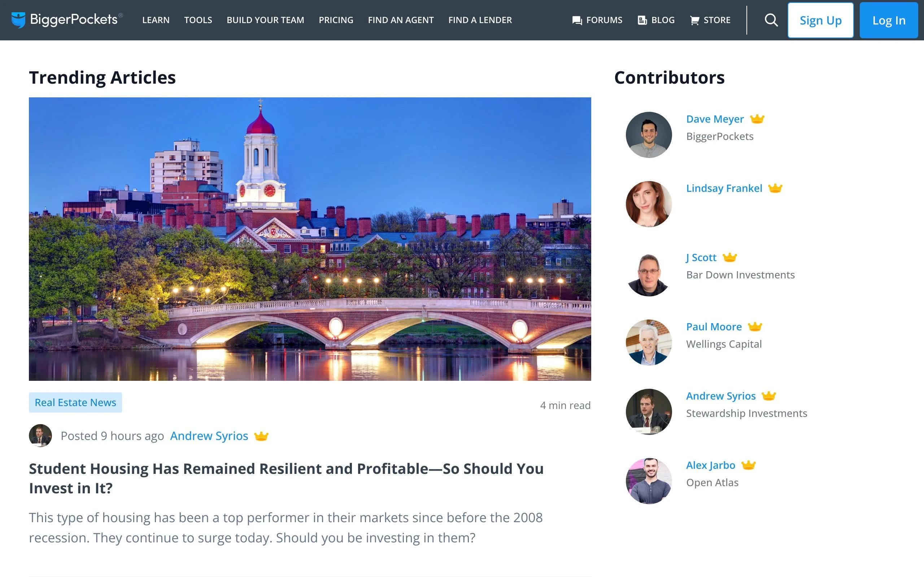Open the LEARN menu
This screenshot has height=577, width=924.
click(156, 20)
